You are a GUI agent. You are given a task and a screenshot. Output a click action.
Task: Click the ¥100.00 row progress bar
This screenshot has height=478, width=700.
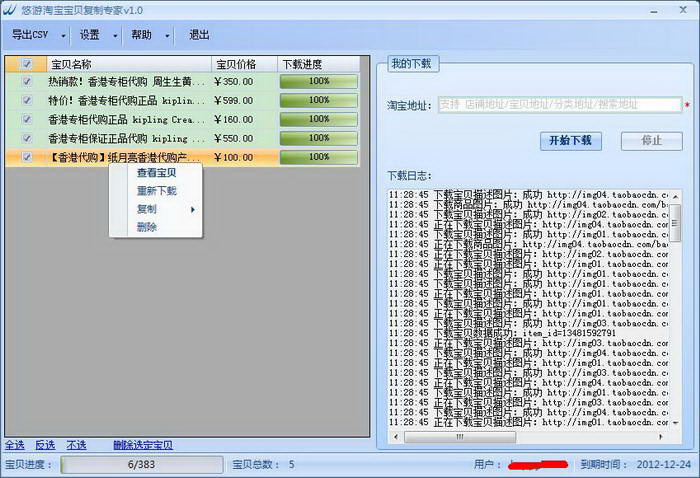point(319,157)
